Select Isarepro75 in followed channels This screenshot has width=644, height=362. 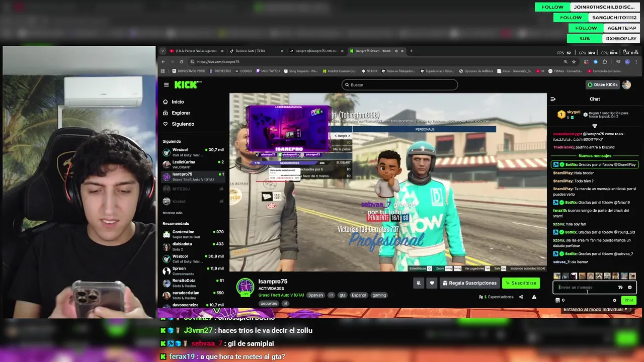(193, 176)
